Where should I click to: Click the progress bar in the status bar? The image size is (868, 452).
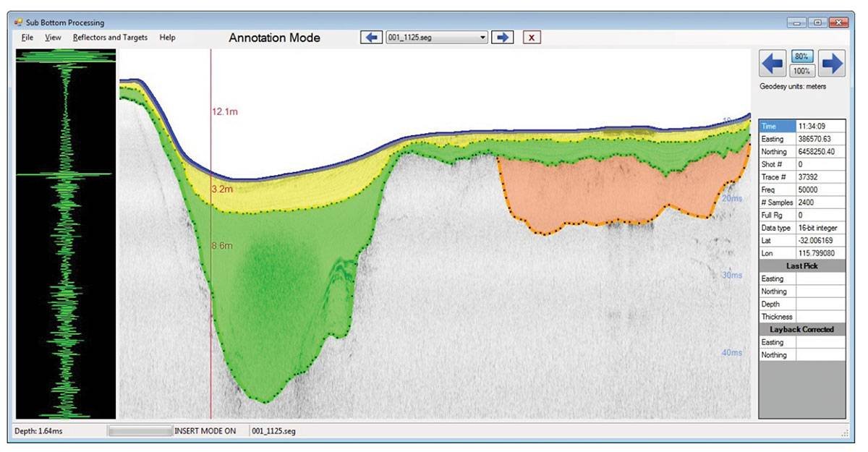pyautogui.click(x=140, y=431)
